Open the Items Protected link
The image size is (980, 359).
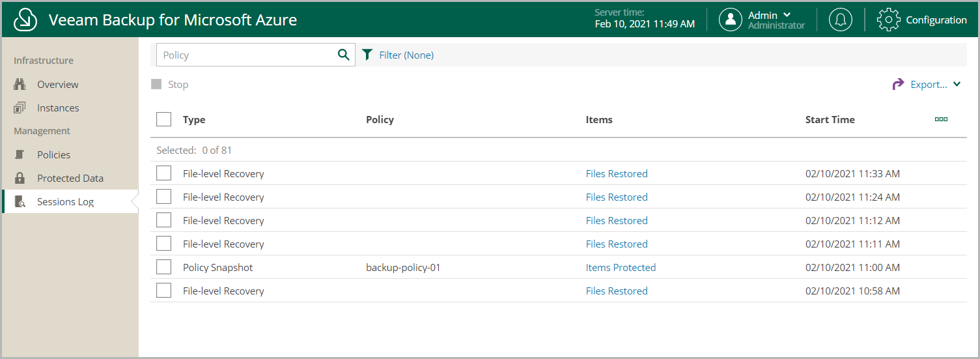click(x=621, y=267)
